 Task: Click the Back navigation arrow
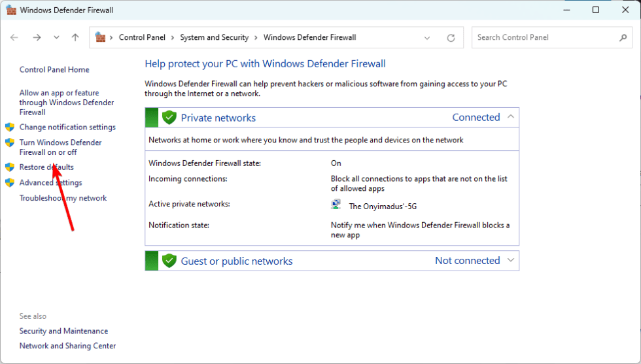[14, 38]
